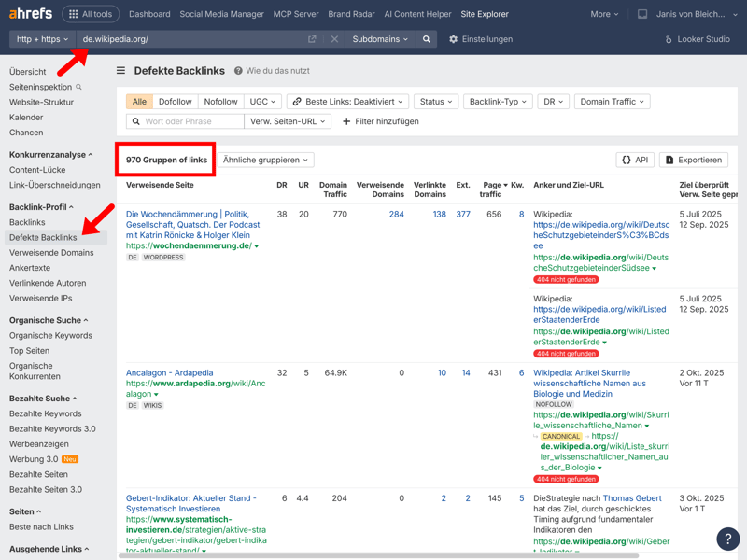This screenshot has width=747, height=560.
Task: Enable the Nofollow filter
Action: pos(220,102)
